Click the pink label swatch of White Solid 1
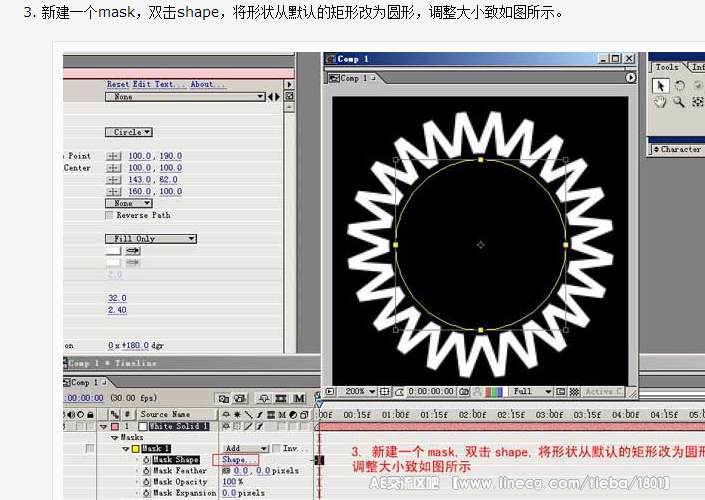Image resolution: width=705 pixels, height=500 pixels. click(x=115, y=426)
